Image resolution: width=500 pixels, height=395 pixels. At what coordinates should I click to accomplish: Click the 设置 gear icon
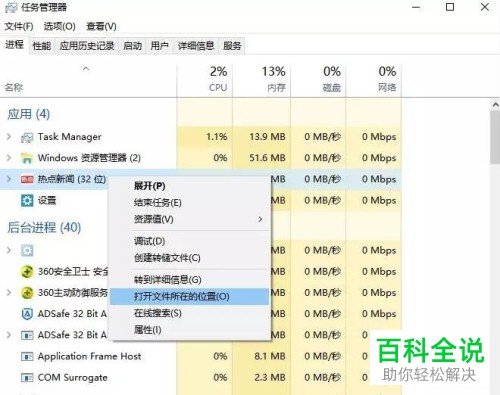(27, 200)
